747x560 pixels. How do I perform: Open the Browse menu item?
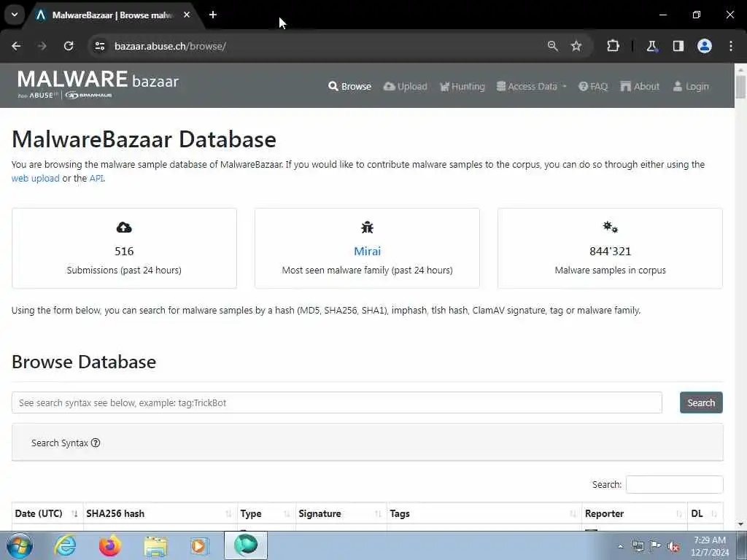[349, 86]
